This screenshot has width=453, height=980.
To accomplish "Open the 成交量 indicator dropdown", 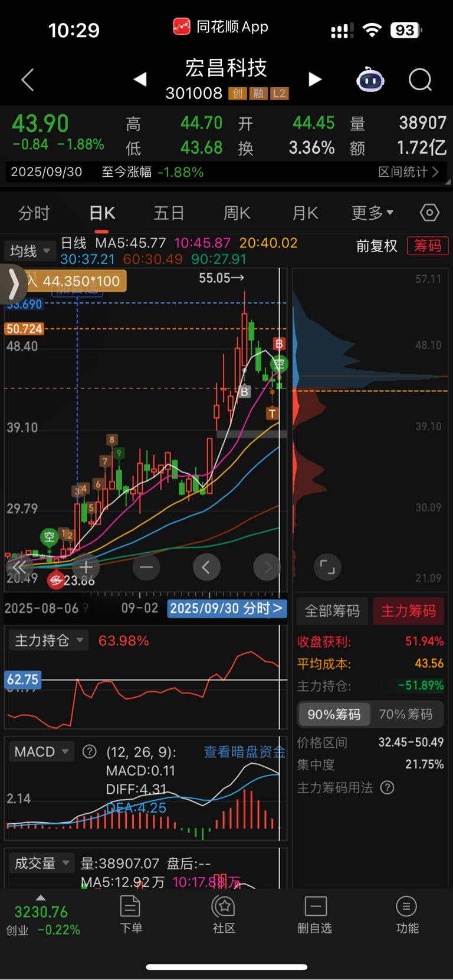I will coord(41,863).
